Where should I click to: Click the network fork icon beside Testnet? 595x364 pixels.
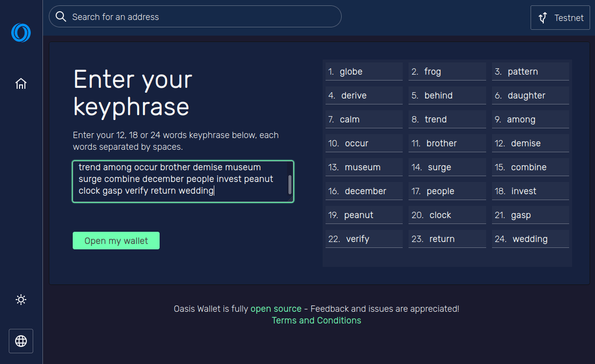(543, 18)
